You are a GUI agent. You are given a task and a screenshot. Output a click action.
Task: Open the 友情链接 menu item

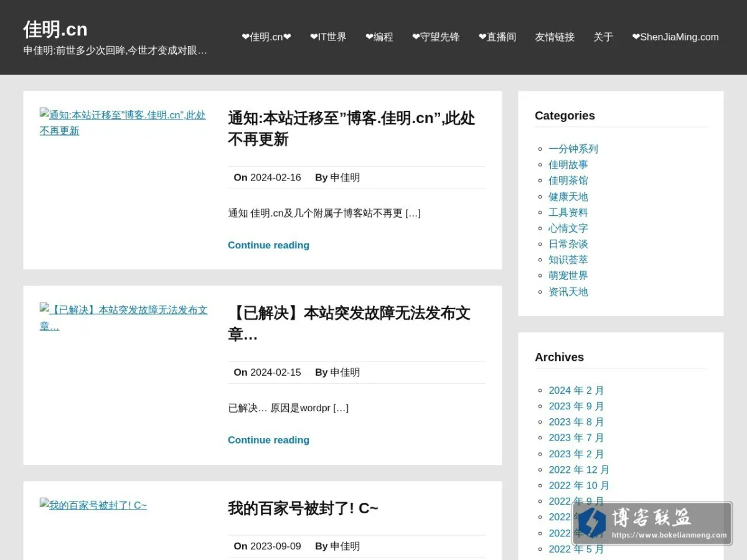coord(555,37)
